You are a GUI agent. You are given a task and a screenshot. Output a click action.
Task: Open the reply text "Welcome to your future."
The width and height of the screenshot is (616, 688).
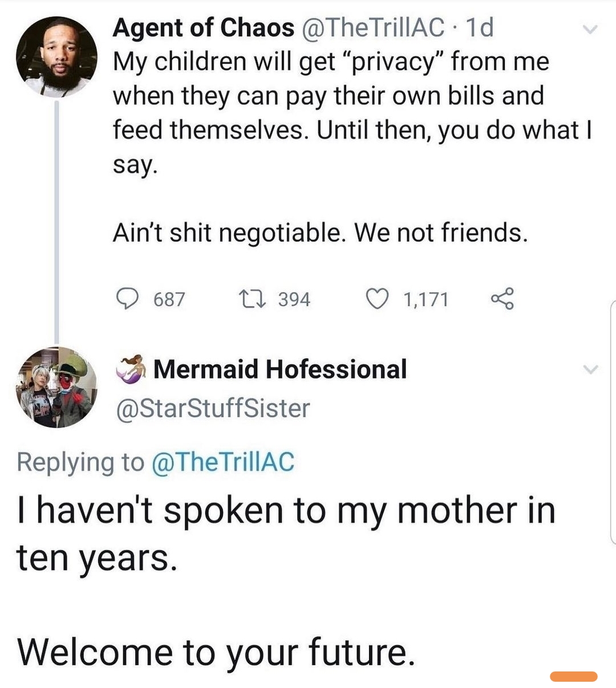pos(216,652)
